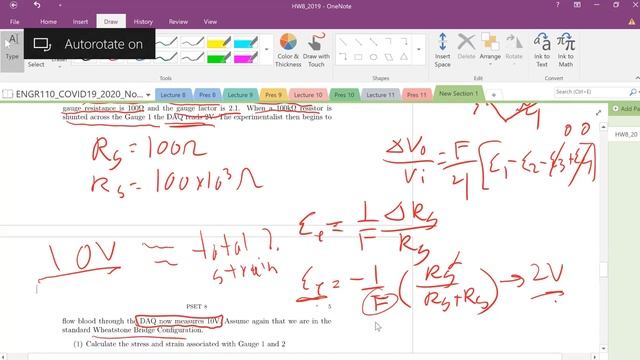Select the cyan highlighter pen

click(245, 42)
